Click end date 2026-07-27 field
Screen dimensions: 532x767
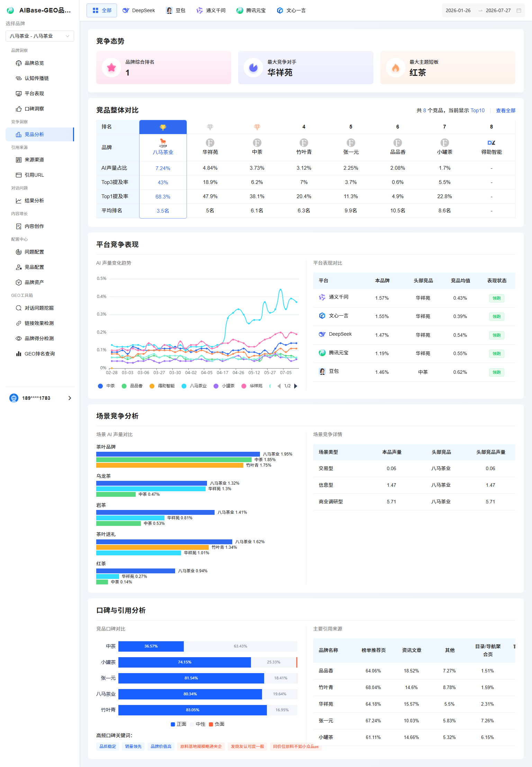(498, 10)
